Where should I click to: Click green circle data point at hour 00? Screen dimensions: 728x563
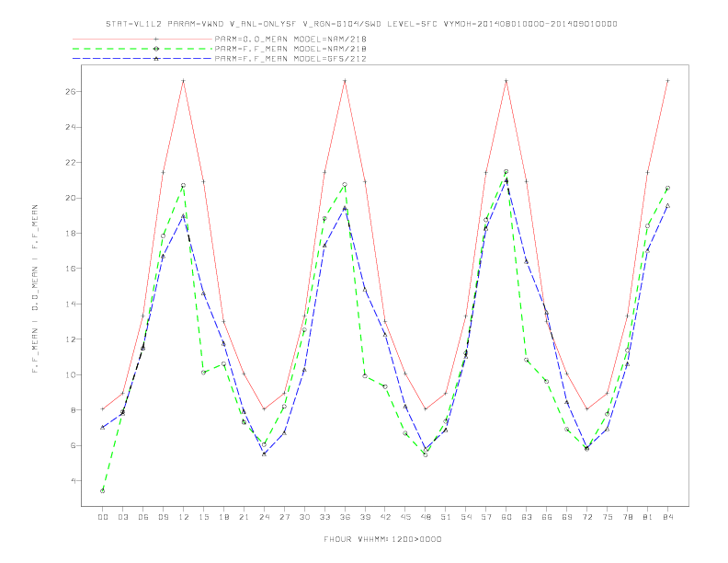pos(103,491)
